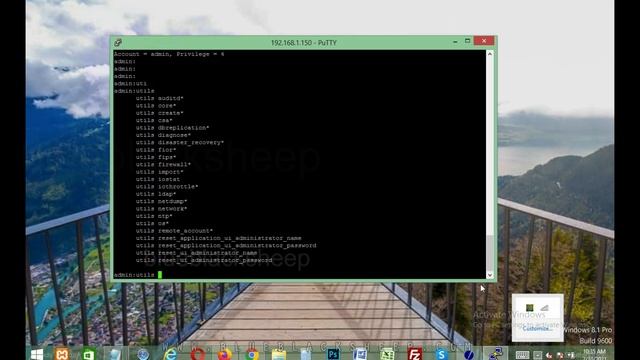Open Skype from the taskbar

click(x=441, y=354)
